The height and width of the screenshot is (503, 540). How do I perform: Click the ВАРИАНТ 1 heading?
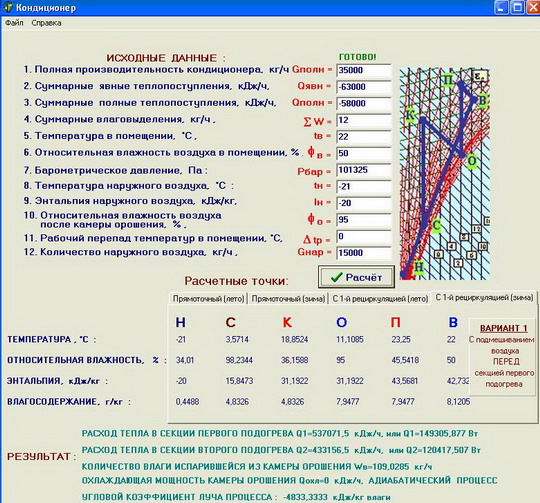503,328
